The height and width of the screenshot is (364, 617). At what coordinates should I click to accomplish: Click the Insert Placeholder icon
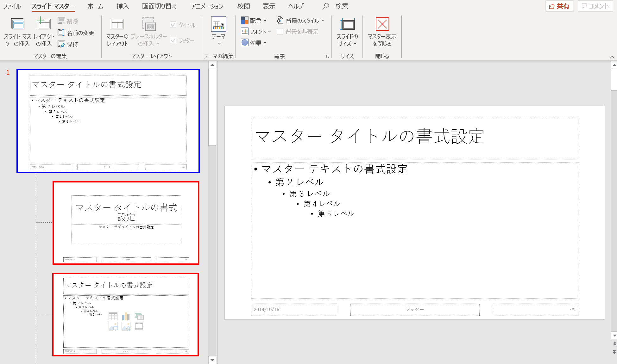coord(148,24)
